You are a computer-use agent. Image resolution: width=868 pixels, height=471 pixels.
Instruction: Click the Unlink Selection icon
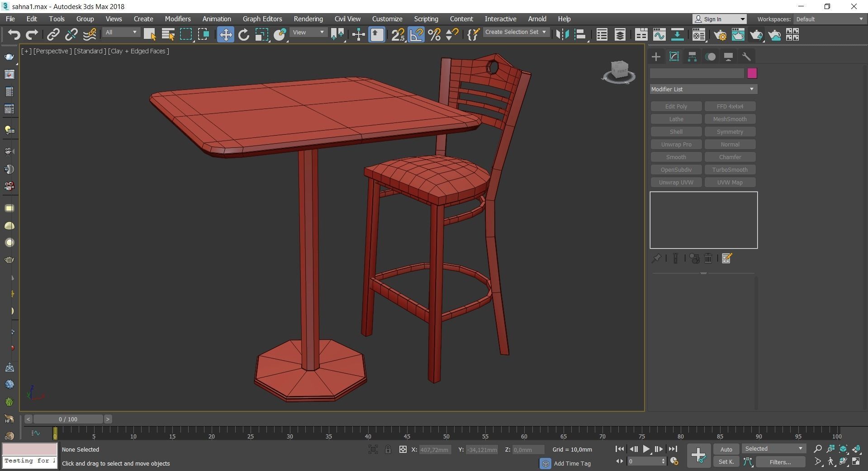click(71, 35)
